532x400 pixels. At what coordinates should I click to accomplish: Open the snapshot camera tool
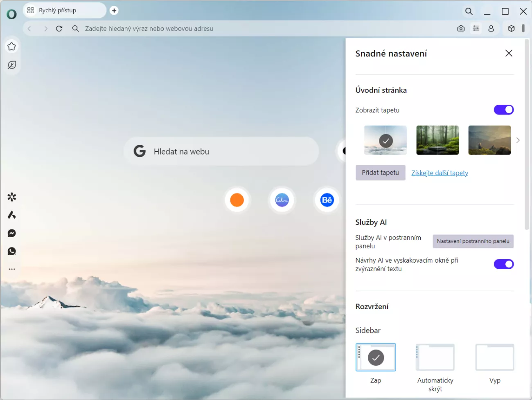(x=461, y=29)
